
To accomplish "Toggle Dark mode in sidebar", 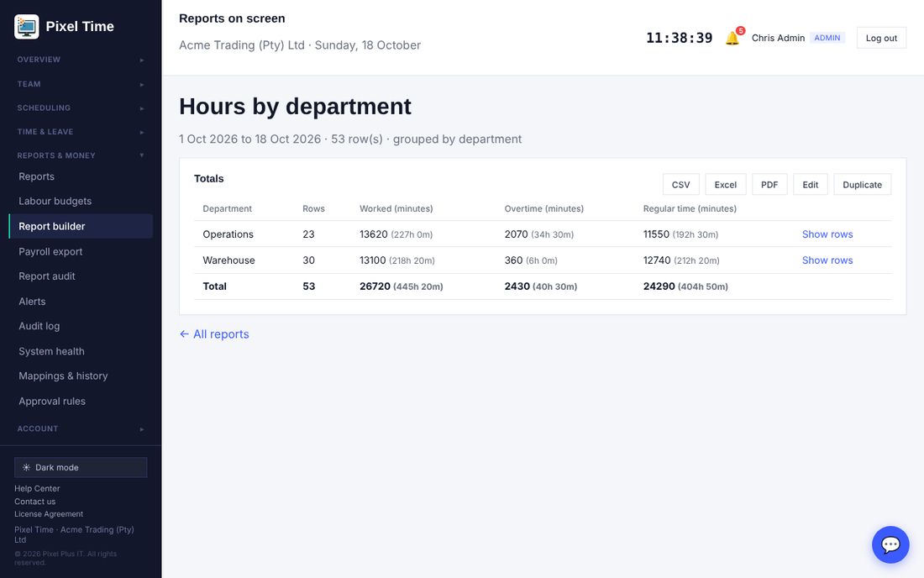I will (x=81, y=467).
